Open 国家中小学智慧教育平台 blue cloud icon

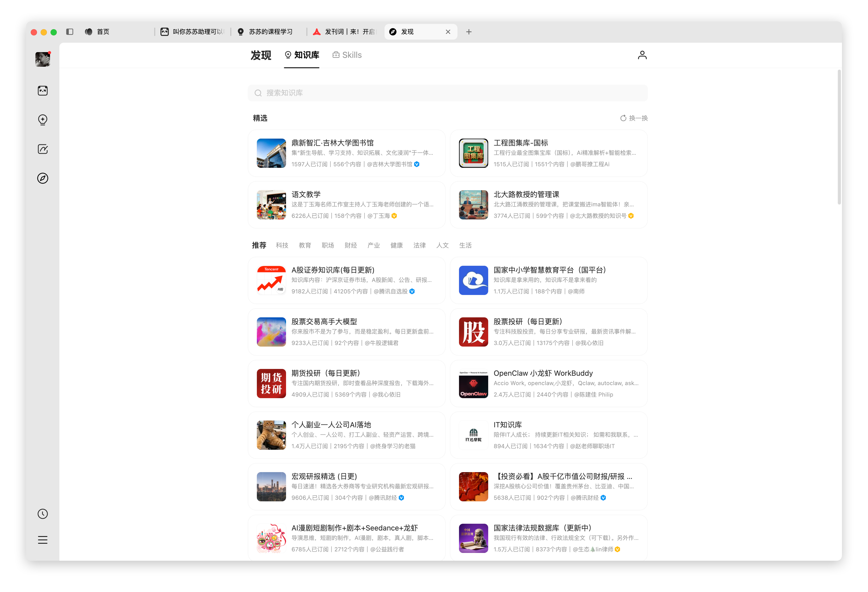pos(473,280)
